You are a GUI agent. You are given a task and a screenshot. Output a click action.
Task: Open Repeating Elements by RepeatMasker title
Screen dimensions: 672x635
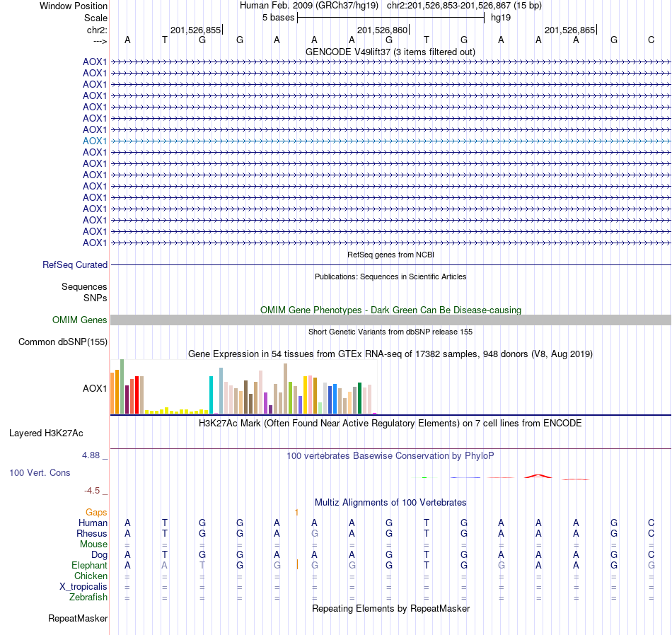391,608
